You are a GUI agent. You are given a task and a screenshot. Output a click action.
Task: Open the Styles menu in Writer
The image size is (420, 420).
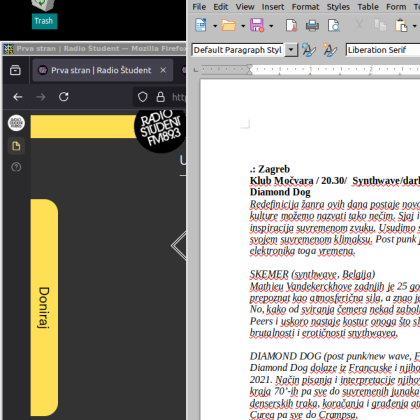click(x=338, y=7)
